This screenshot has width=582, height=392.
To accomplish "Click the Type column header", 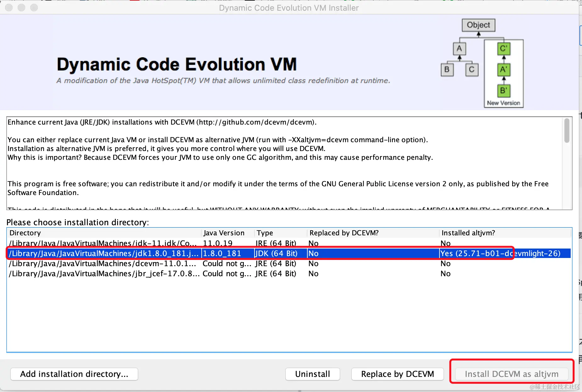I will [x=281, y=233].
